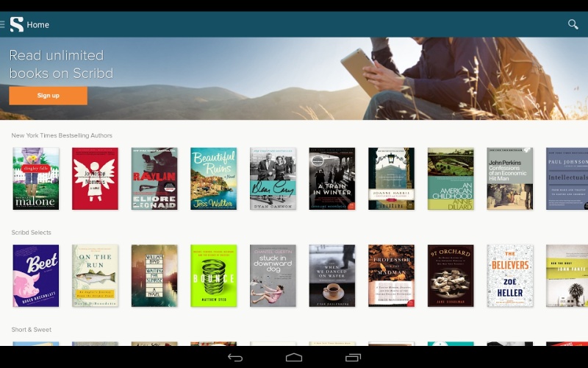Open the Beet book cover

[x=36, y=276]
